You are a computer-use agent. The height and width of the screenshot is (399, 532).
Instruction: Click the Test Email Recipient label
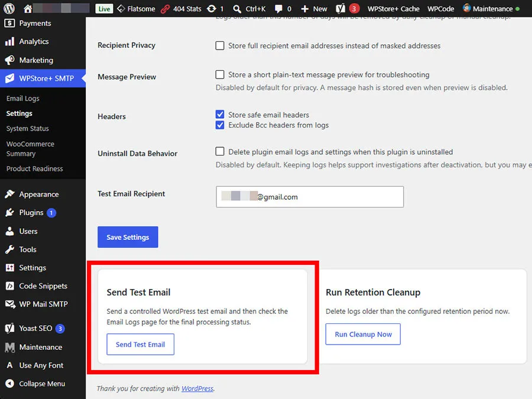(x=131, y=194)
